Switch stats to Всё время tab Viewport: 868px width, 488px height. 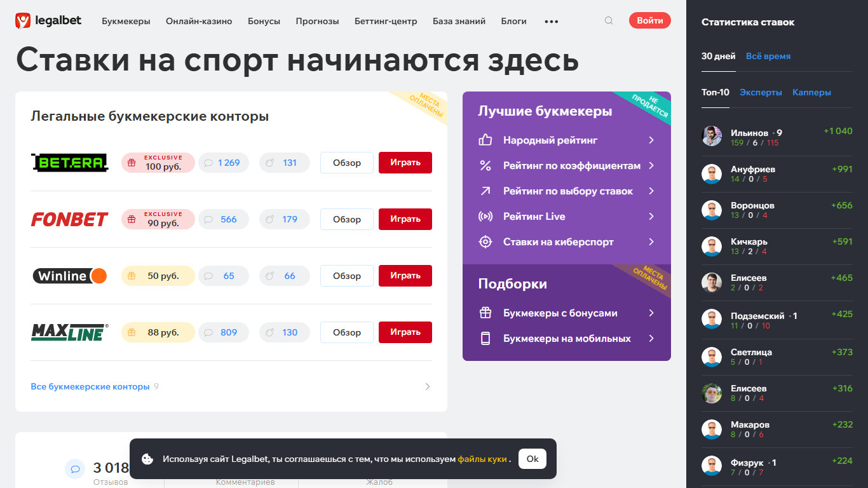click(x=768, y=56)
